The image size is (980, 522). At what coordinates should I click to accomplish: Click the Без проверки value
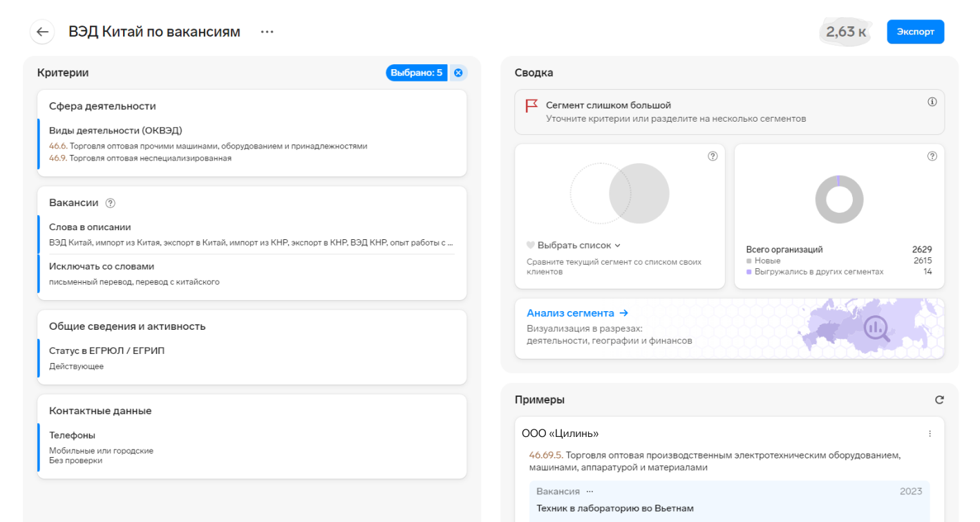pyautogui.click(x=75, y=460)
